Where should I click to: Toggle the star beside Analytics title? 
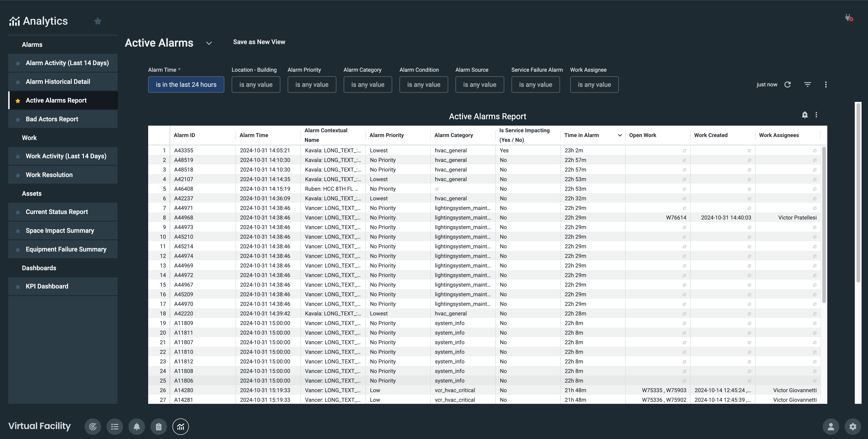tap(98, 21)
